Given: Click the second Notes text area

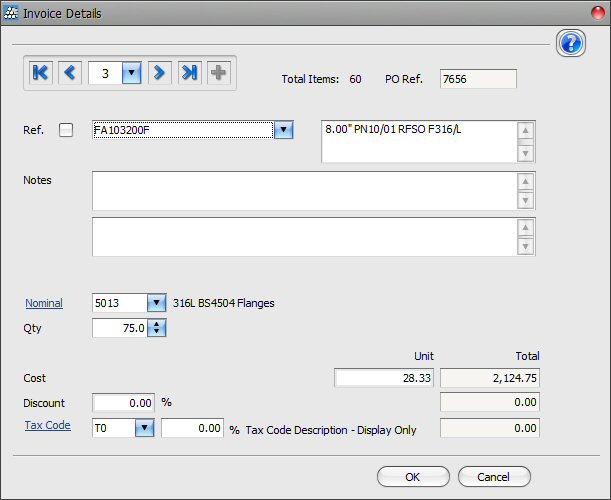Looking at the screenshot, I should click(305, 237).
